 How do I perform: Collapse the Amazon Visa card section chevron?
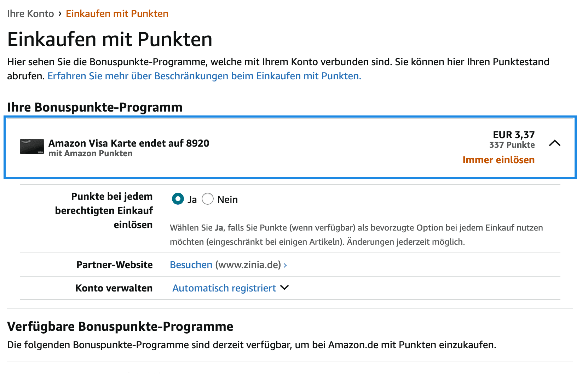point(554,143)
